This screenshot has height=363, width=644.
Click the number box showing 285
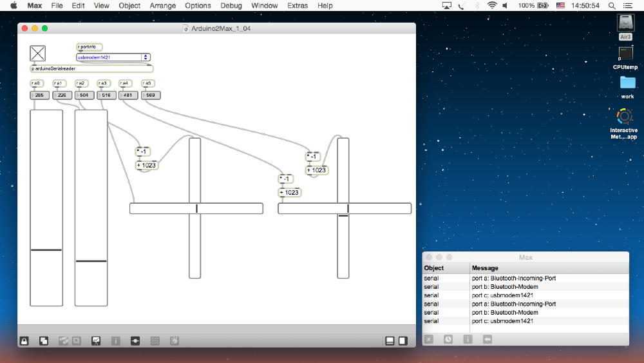coord(40,95)
